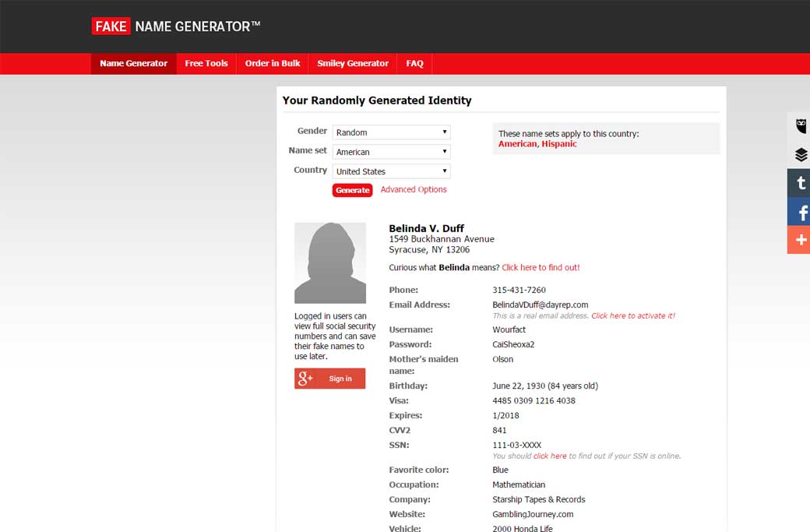The image size is (810, 532).
Task: Sign in with the Google+ button
Action: pos(329,379)
